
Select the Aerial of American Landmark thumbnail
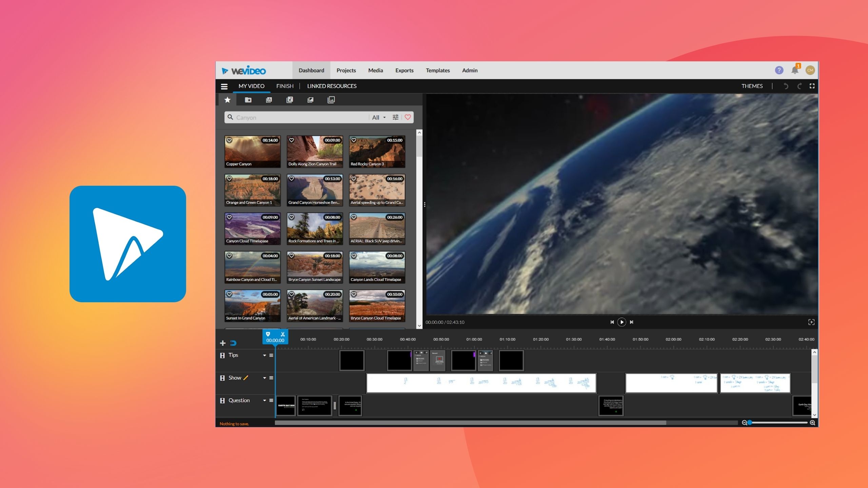(315, 306)
